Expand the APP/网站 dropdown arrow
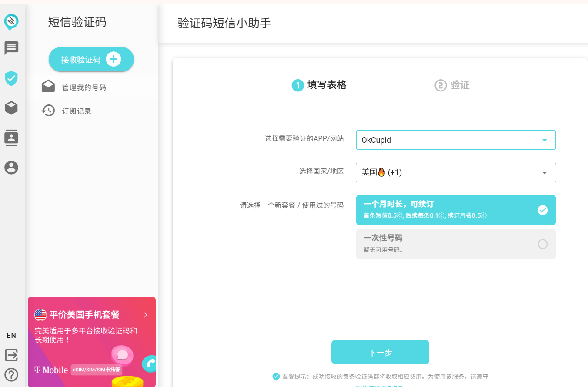This screenshot has width=588, height=387. coord(545,140)
